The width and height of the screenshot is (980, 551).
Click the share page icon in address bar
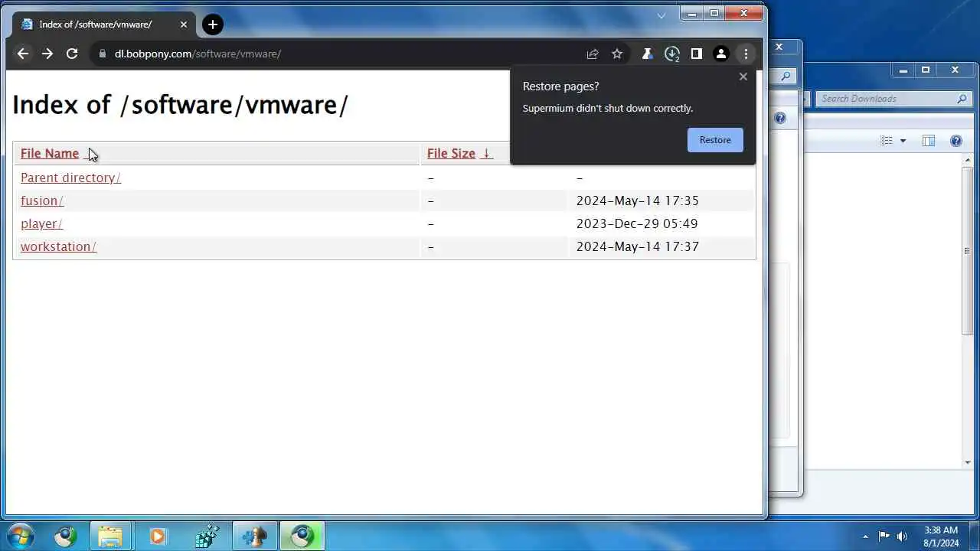pyautogui.click(x=593, y=54)
